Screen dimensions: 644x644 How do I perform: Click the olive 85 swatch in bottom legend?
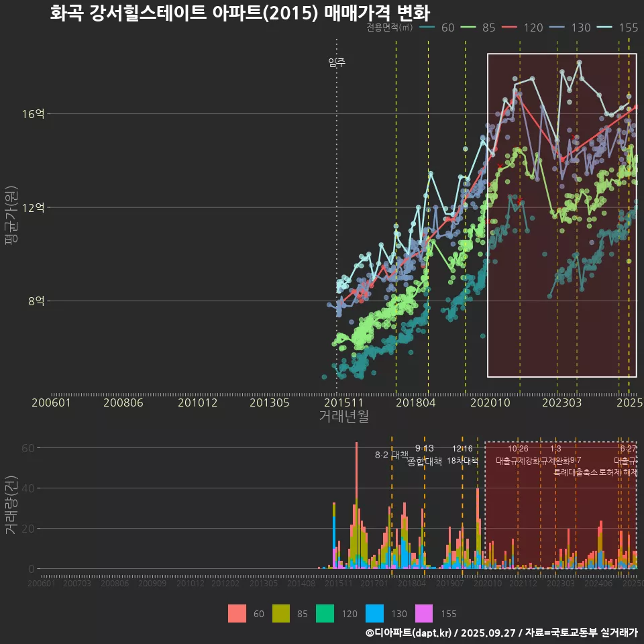[x=280, y=613]
